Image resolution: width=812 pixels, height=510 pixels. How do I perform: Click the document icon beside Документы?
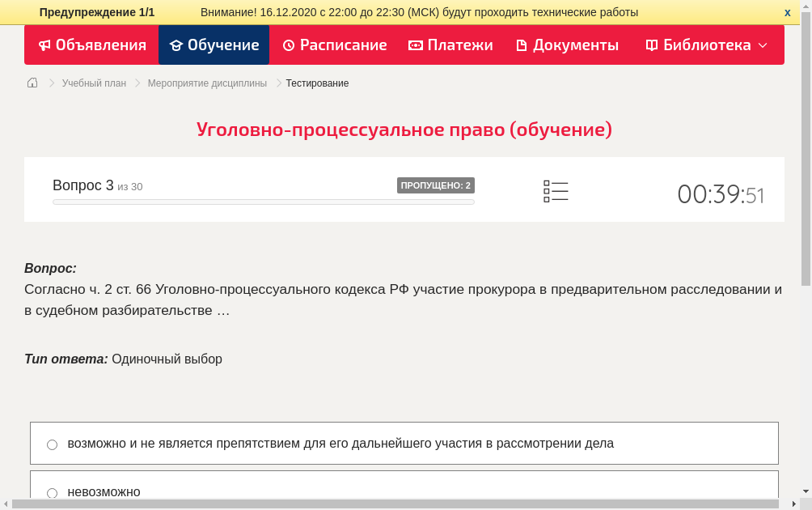click(522, 45)
